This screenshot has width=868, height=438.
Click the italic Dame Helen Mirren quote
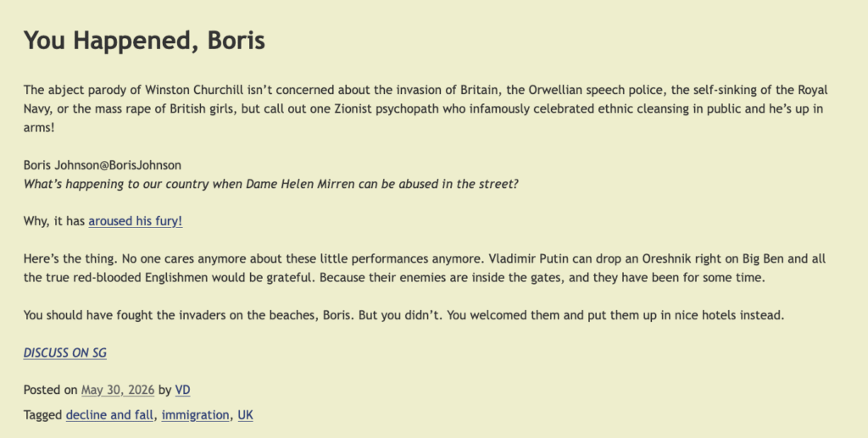270,184
